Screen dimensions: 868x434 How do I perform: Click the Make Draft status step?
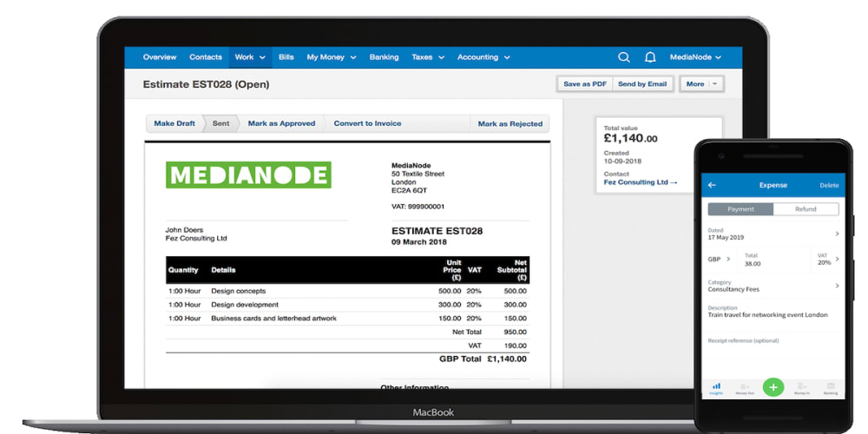click(174, 123)
